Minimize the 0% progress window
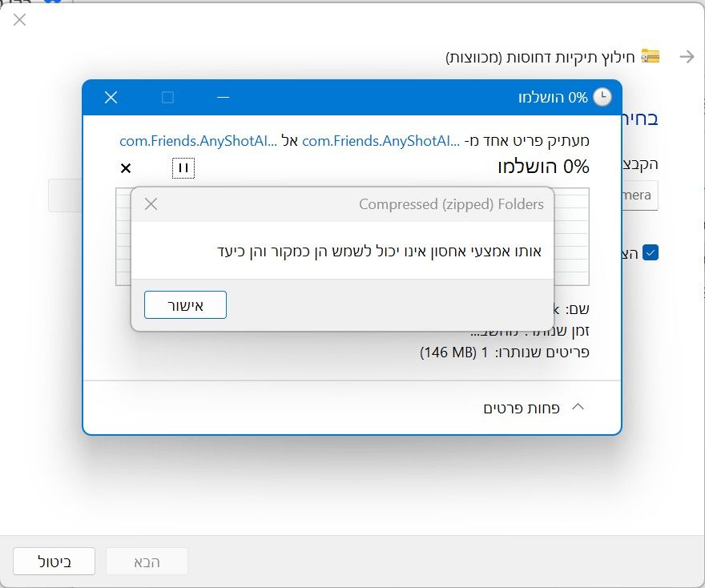The width and height of the screenshot is (705, 588). 223,97
